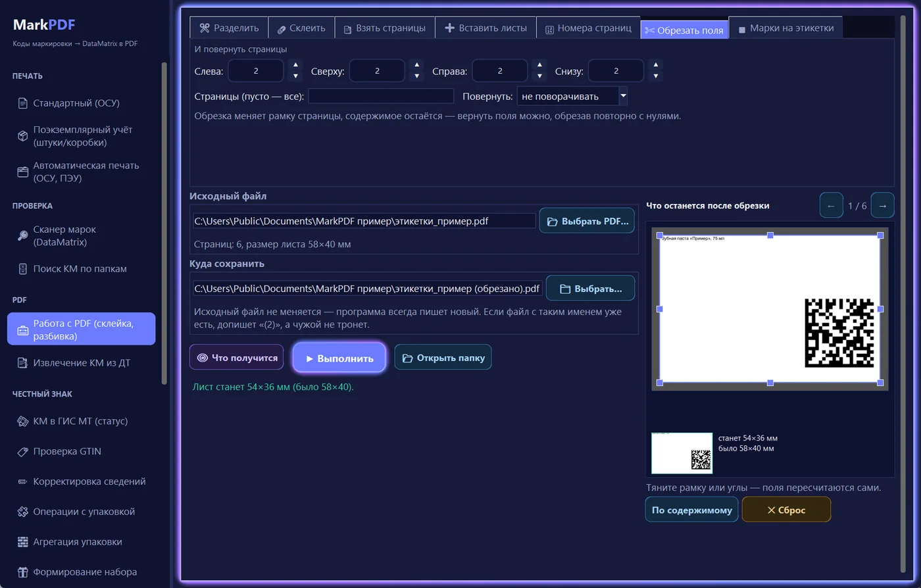Click the Выбрать PDF... button
Screen dimensions: 921x588
click(x=587, y=222)
